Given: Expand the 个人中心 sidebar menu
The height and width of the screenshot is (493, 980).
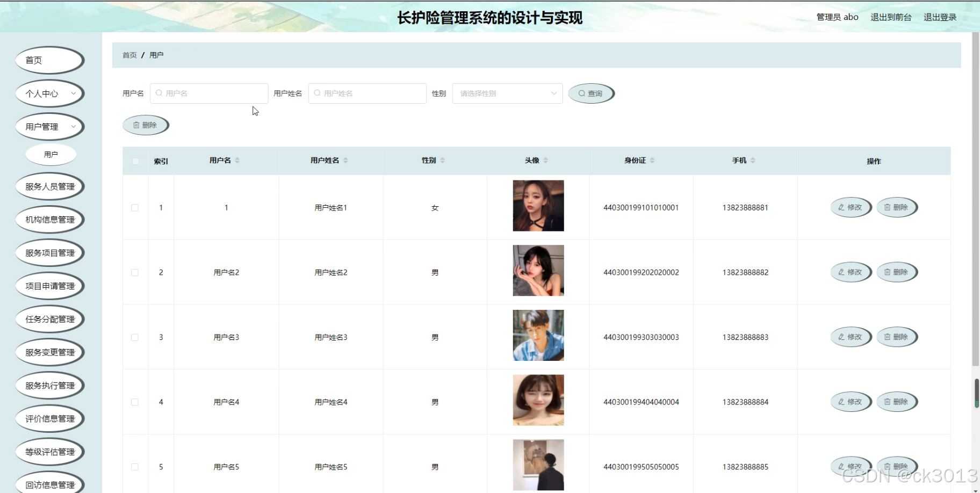Looking at the screenshot, I should coord(49,93).
